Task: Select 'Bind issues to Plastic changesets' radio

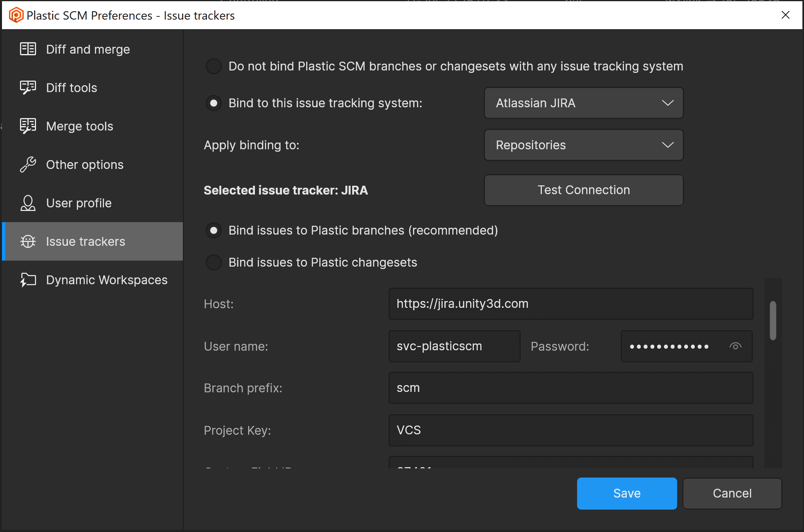Action: tap(214, 262)
